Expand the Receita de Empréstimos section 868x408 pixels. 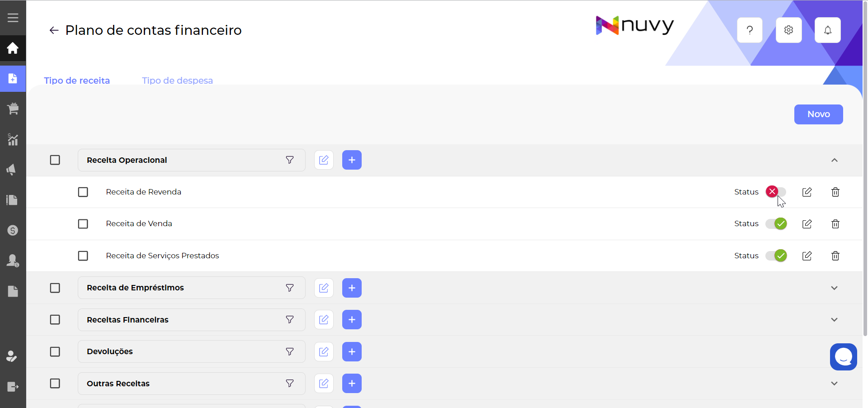pos(834,288)
